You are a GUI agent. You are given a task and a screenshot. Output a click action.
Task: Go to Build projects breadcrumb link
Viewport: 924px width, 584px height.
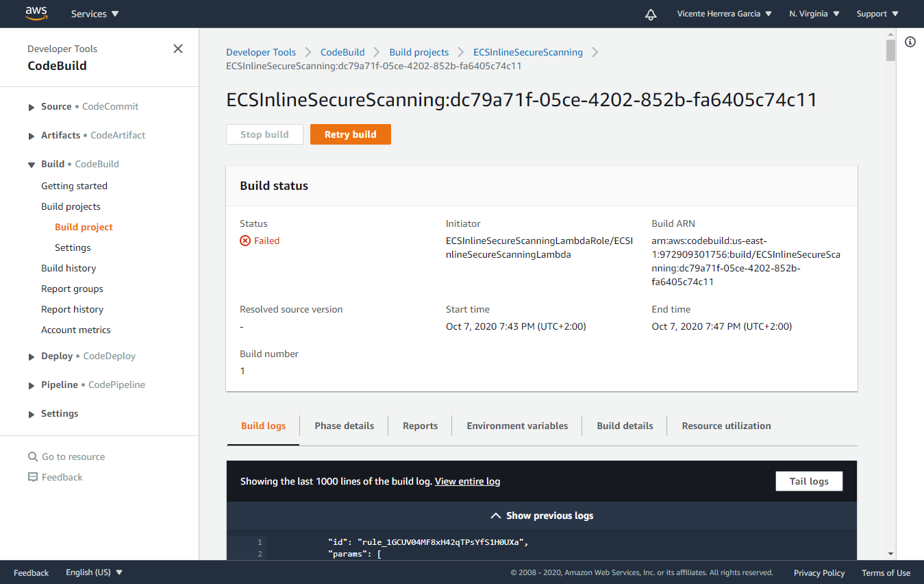[419, 52]
